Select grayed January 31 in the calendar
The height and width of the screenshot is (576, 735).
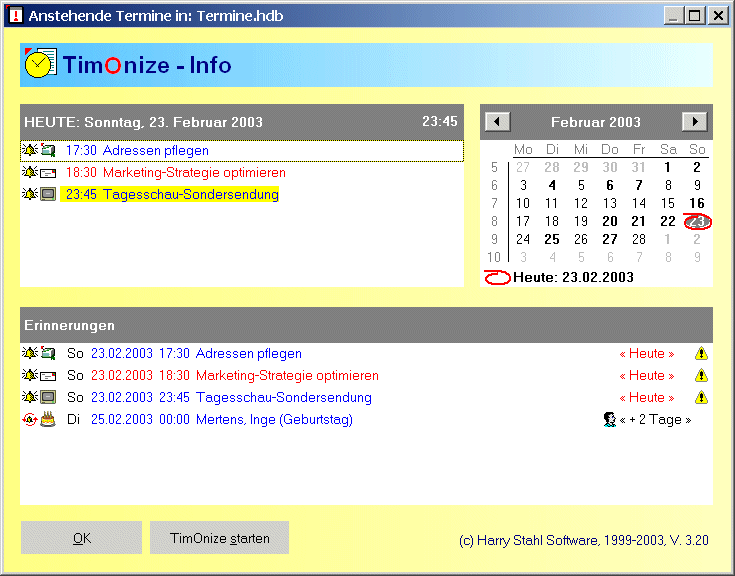[638, 167]
